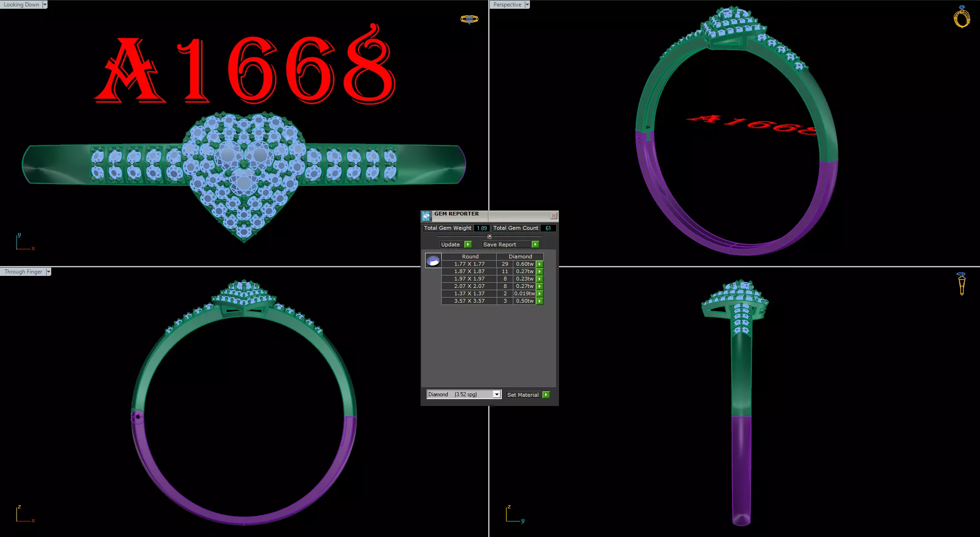The height and width of the screenshot is (537, 980).
Task: Click the Save Report button
Action: pyautogui.click(x=506, y=245)
